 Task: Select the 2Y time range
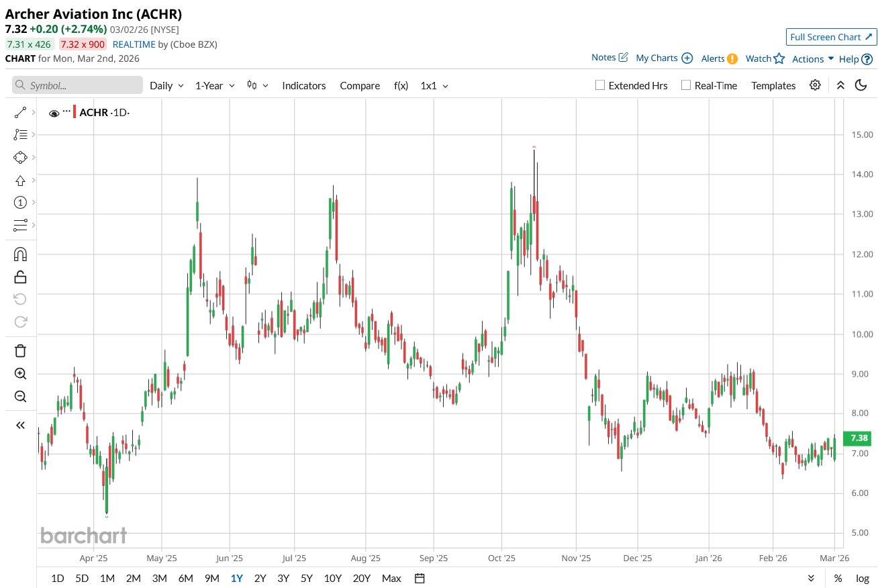[x=260, y=578]
